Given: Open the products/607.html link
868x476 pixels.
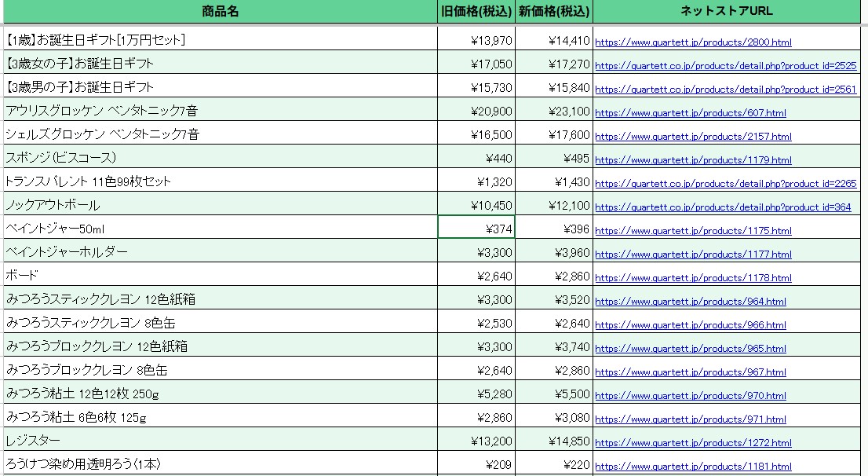Looking at the screenshot, I should pyautogui.click(x=691, y=113).
